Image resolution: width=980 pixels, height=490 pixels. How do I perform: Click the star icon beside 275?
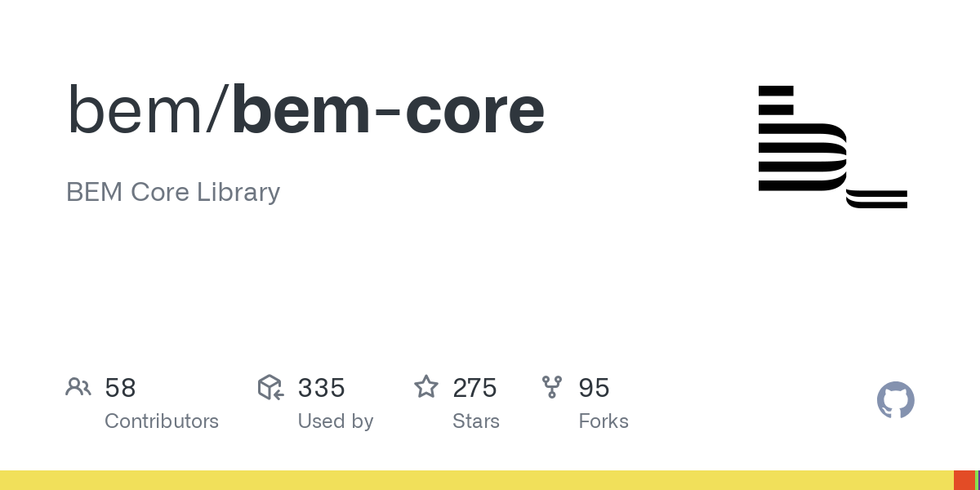(426, 387)
